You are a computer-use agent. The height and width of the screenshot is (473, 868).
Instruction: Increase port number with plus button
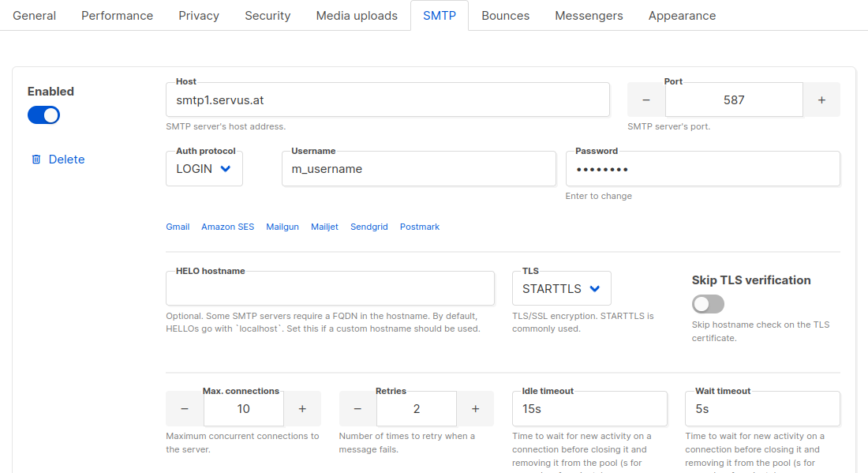click(821, 99)
